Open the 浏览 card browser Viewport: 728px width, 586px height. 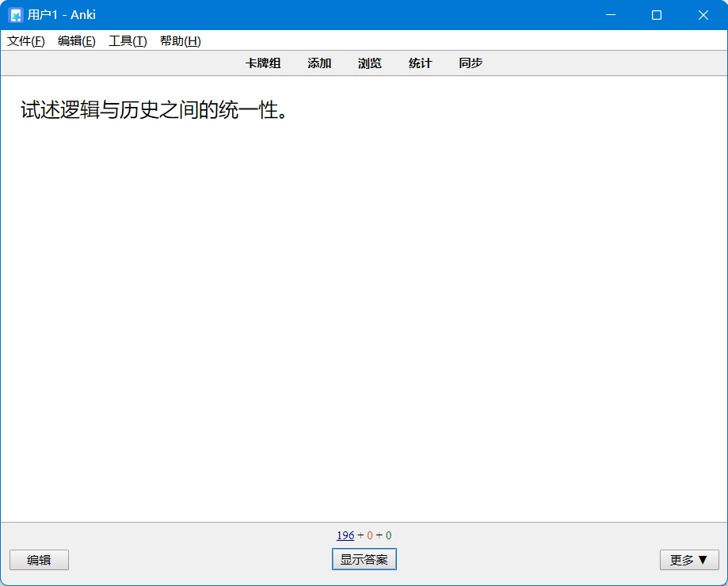[370, 63]
